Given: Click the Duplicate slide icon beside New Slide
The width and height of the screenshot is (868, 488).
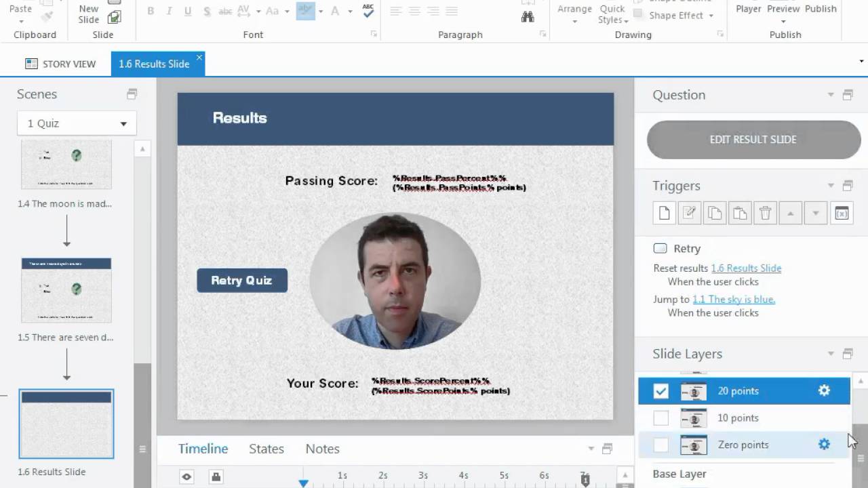Looking at the screenshot, I should pos(115,18).
